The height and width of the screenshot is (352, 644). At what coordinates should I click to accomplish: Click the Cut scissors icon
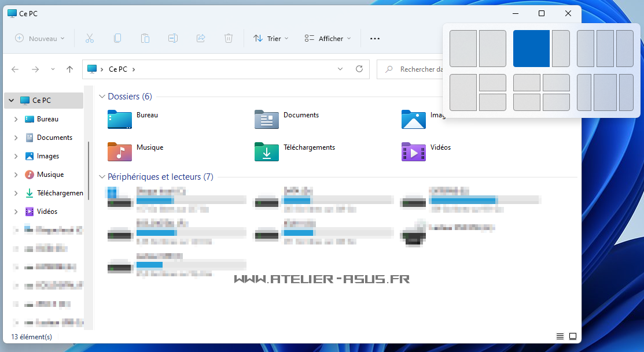(89, 39)
